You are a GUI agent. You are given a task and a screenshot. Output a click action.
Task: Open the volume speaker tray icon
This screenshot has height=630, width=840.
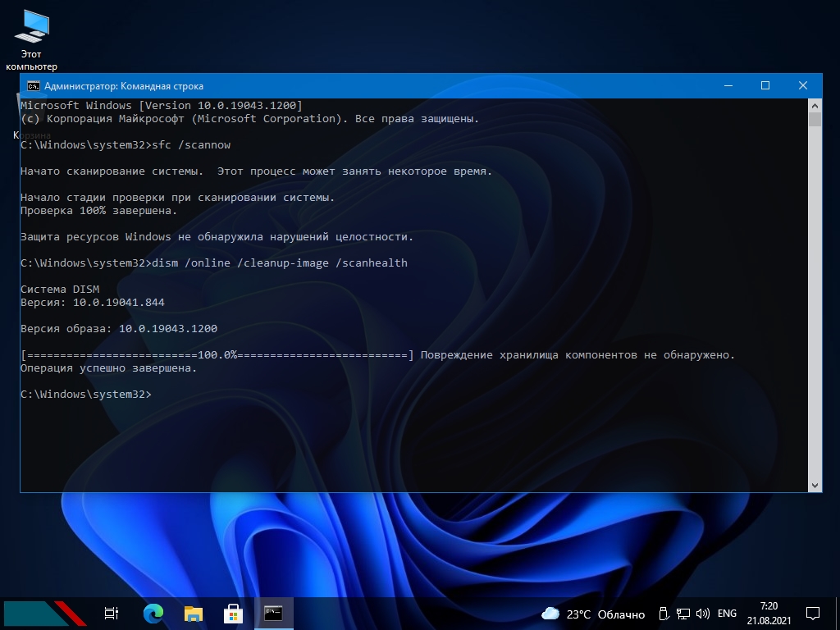702,614
